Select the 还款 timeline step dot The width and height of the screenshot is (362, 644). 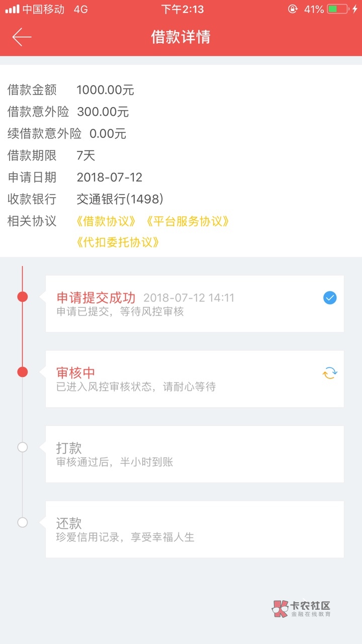click(23, 522)
